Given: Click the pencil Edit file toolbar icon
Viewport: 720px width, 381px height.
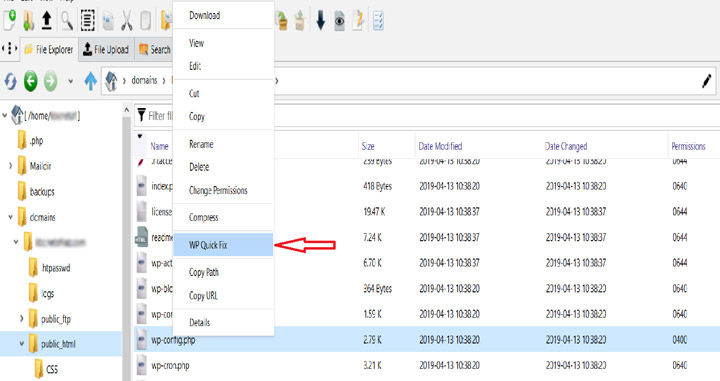Looking at the screenshot, I should point(359,20).
